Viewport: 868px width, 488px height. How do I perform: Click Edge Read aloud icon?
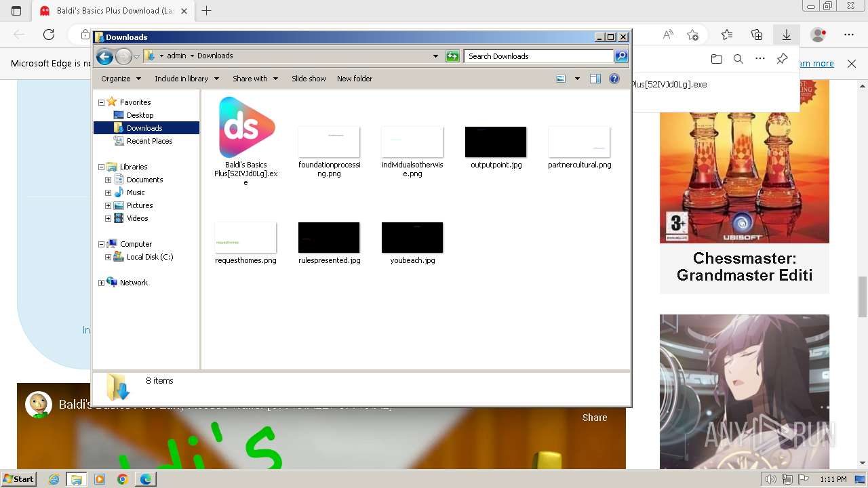coord(668,35)
